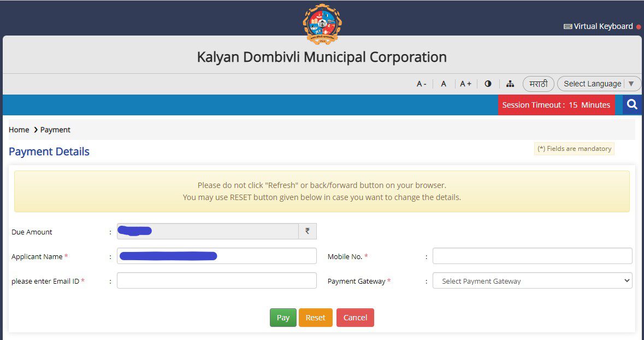
Task: Open the sitemap icon
Action: coord(510,84)
